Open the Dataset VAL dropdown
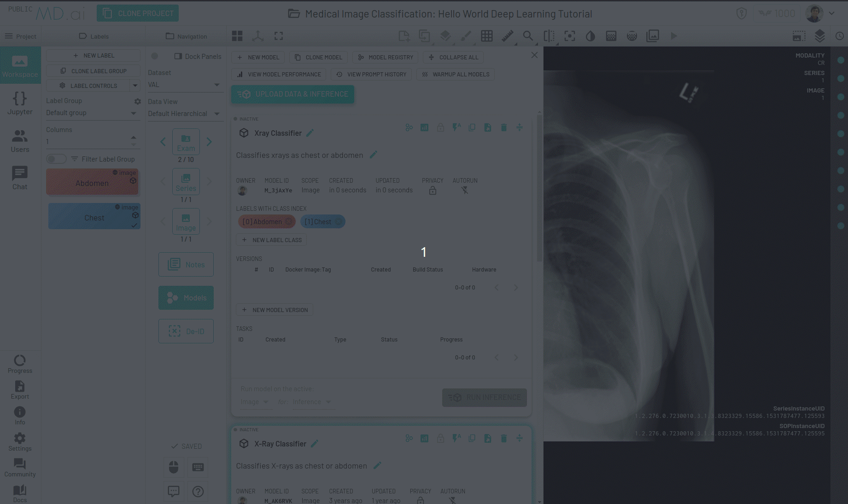Image resolution: width=848 pixels, height=504 pixels. pyautogui.click(x=185, y=84)
